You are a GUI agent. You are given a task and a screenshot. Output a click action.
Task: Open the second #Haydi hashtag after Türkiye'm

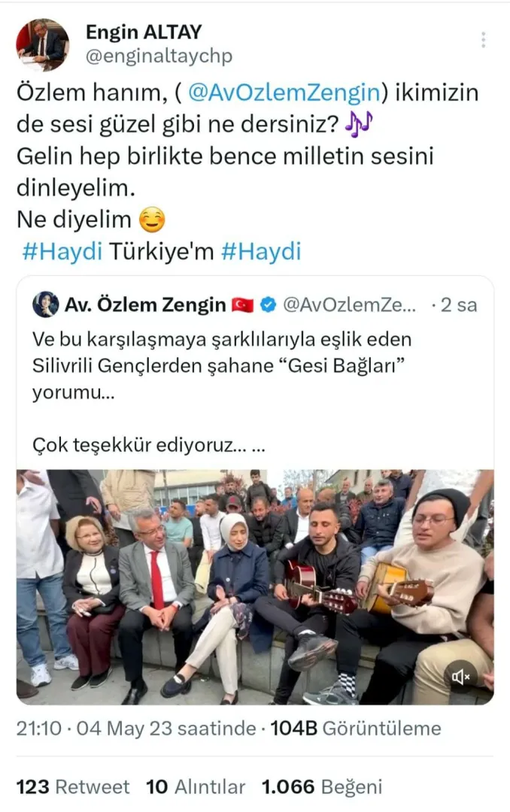coord(261,252)
